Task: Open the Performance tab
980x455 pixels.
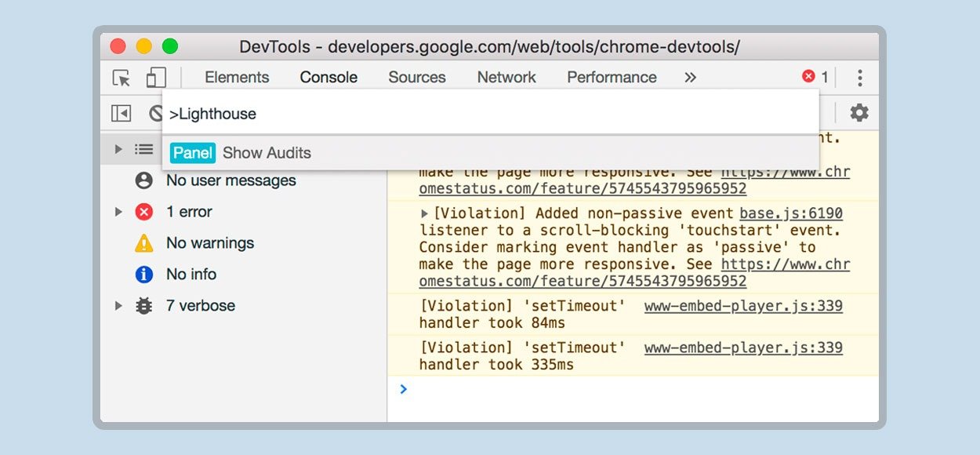Action: [x=612, y=77]
